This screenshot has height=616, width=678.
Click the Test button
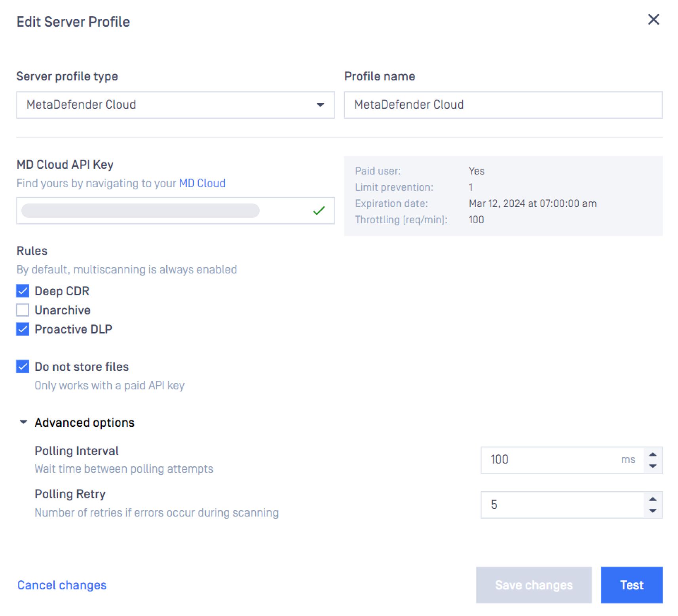point(631,585)
